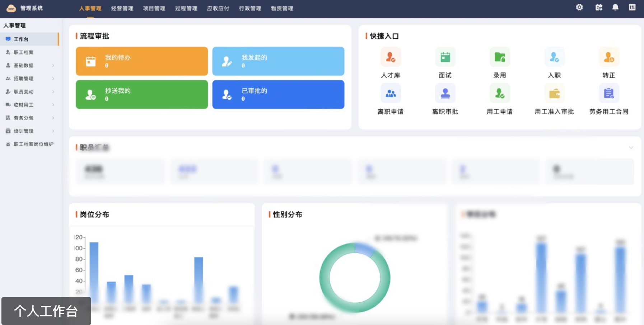The width and height of the screenshot is (644, 325).
Task: Click the 面试 interview calendar icon
Action: [x=445, y=57]
